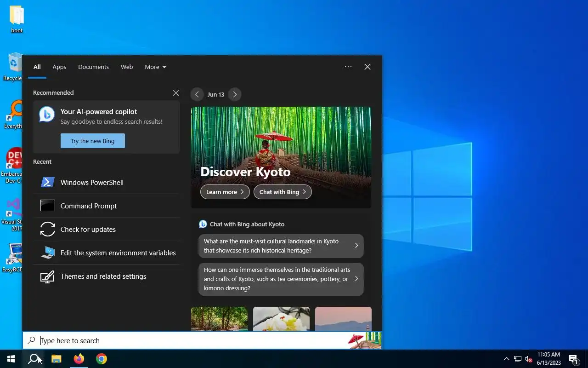Screen dimensions: 588x368
Task: Switch to the Web search tab
Action: [x=127, y=67]
